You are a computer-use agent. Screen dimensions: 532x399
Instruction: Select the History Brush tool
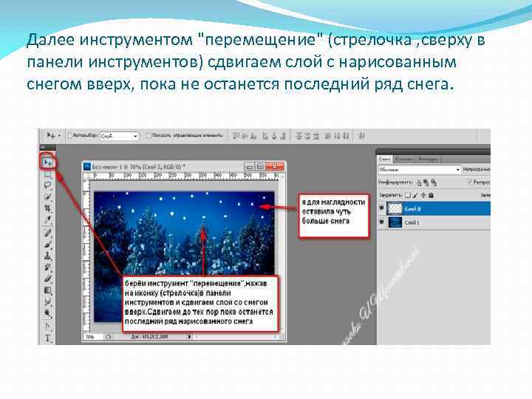[x=48, y=267]
